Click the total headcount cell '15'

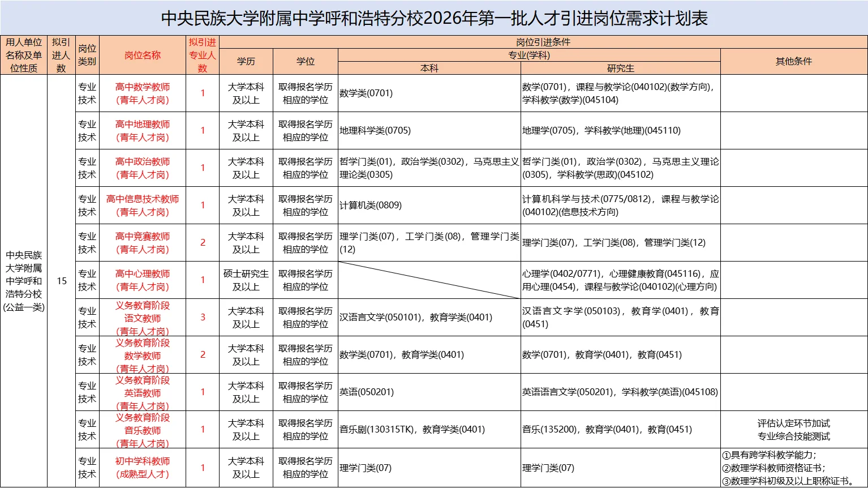coord(61,281)
